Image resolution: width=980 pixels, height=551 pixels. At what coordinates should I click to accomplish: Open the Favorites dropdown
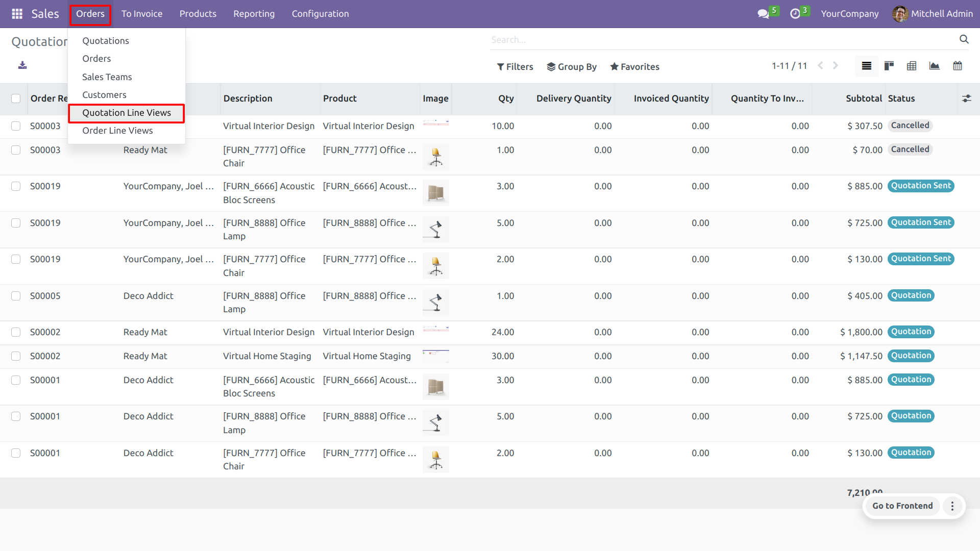pos(635,67)
